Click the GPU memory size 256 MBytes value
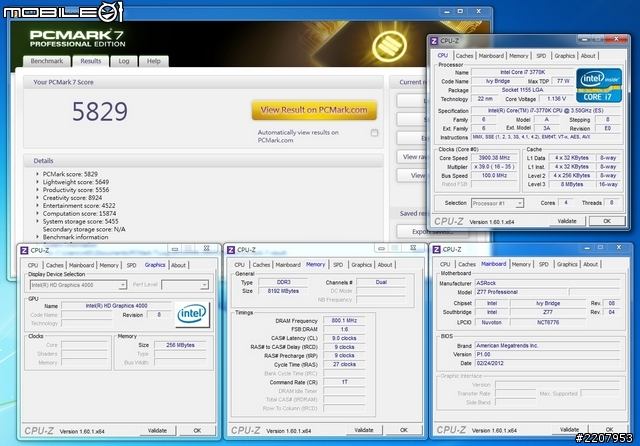The width and height of the screenshot is (640, 446). coord(180,345)
